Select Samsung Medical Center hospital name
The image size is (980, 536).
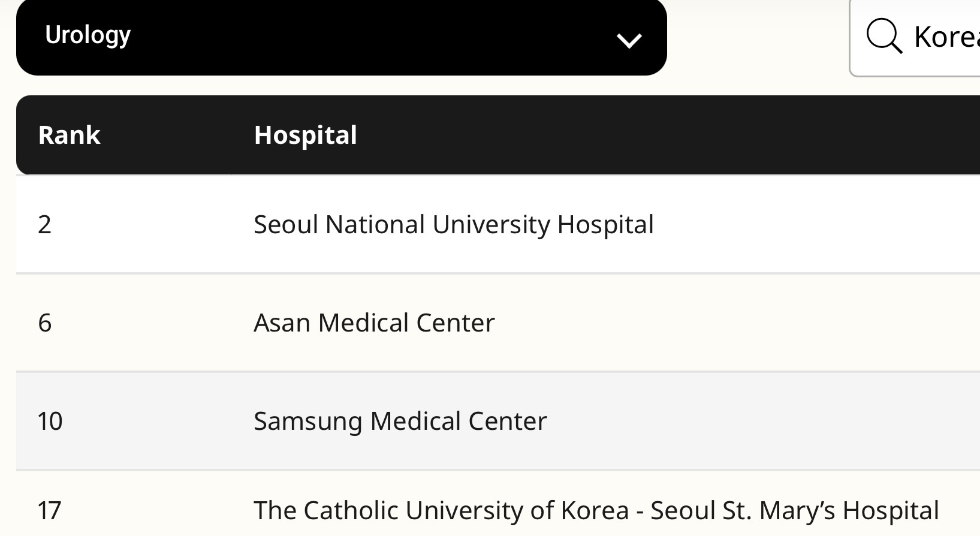(400, 421)
